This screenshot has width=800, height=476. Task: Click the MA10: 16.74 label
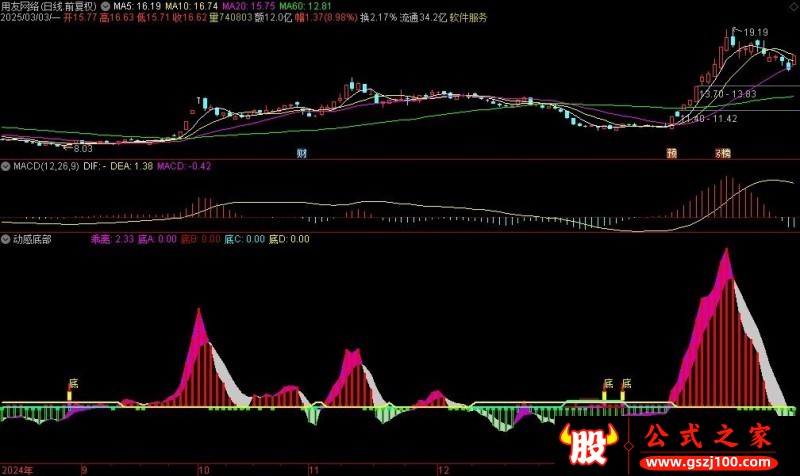pos(191,7)
